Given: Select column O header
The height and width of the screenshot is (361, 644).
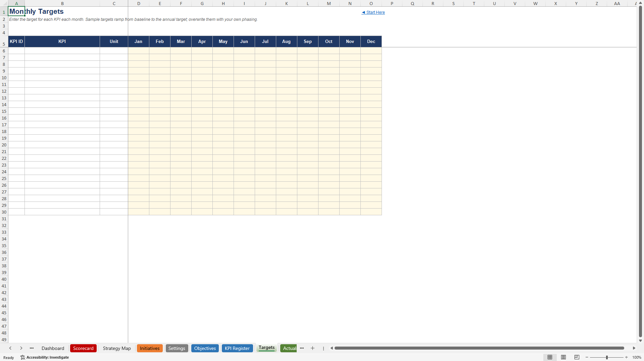Looking at the screenshot, I should point(371,3).
